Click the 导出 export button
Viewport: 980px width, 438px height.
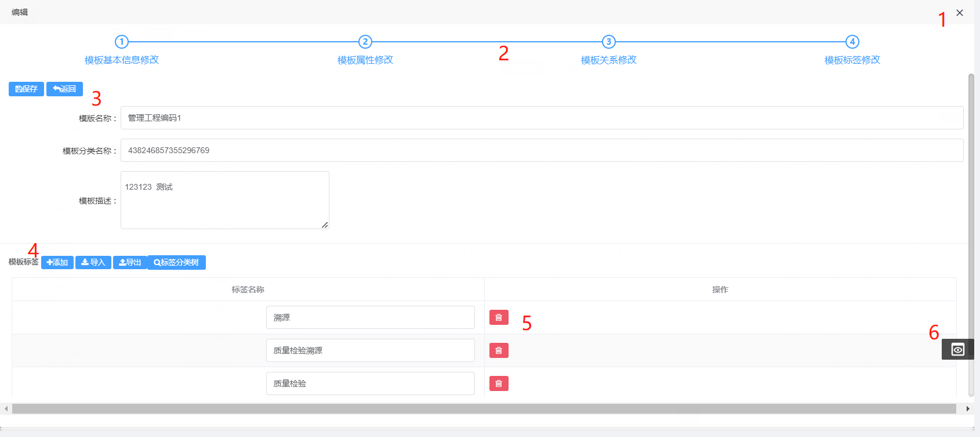click(x=130, y=263)
